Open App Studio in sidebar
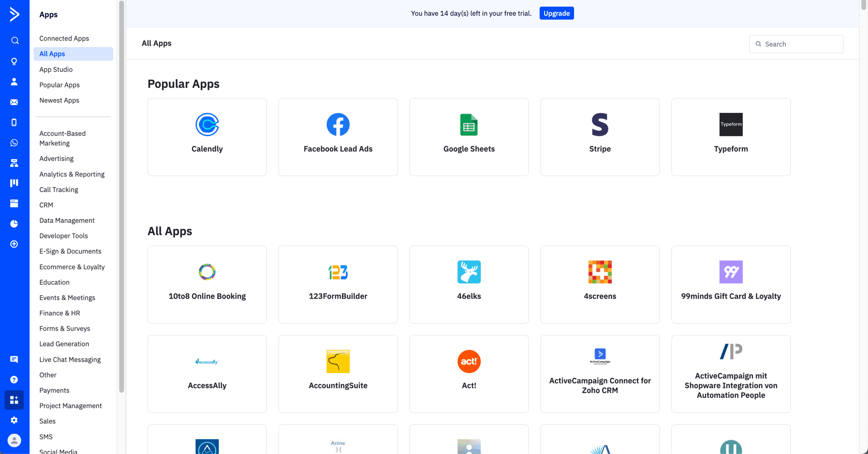Screen dimensions: 868x454 pos(56,70)
